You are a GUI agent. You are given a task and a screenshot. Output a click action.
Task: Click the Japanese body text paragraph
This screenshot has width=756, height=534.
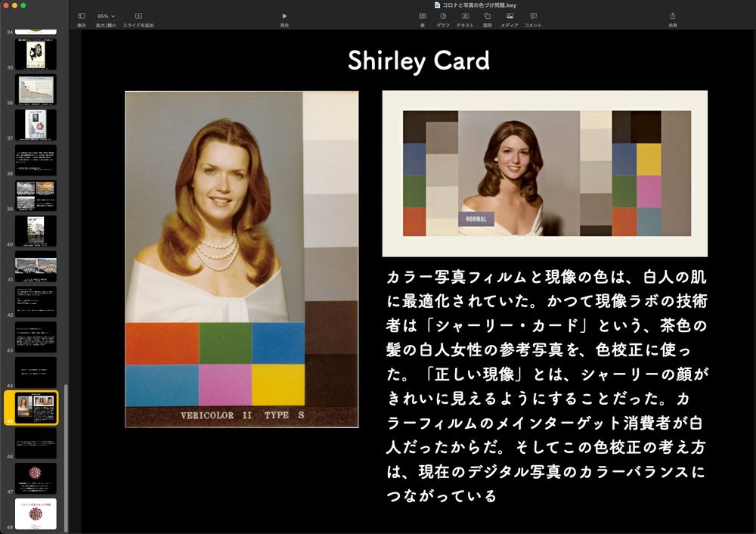(547, 386)
